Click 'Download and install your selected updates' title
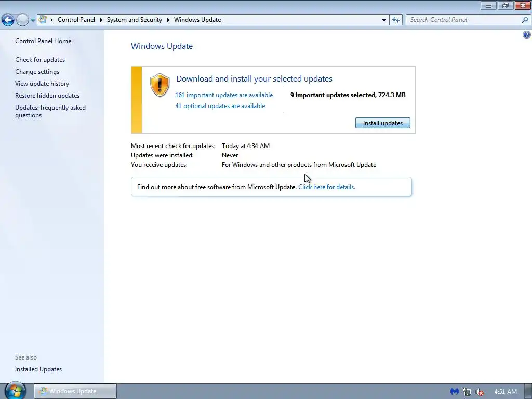Image resolution: width=532 pixels, height=399 pixels. point(254,79)
